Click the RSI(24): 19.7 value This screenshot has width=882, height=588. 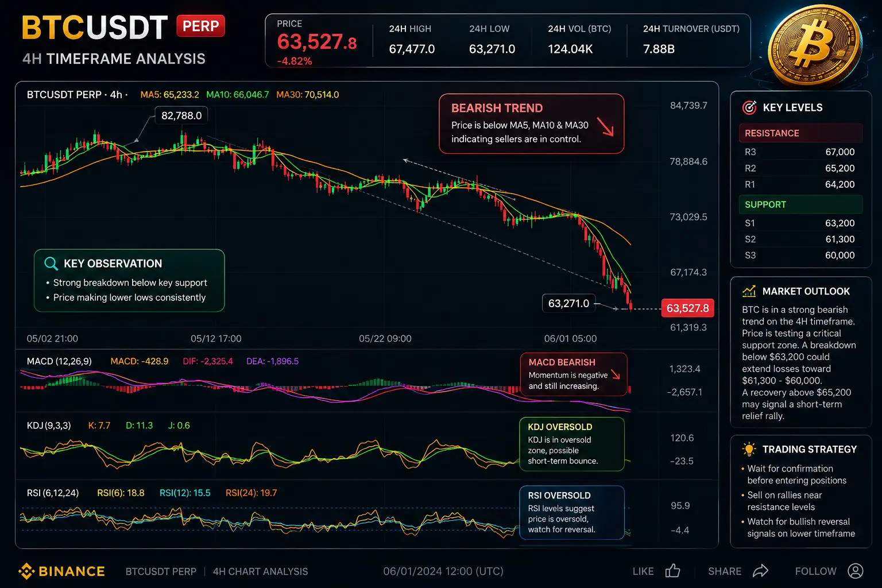click(251, 493)
